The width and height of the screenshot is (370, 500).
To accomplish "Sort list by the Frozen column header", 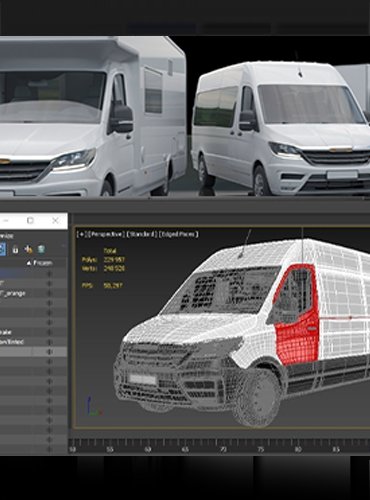I will pyautogui.click(x=40, y=263).
